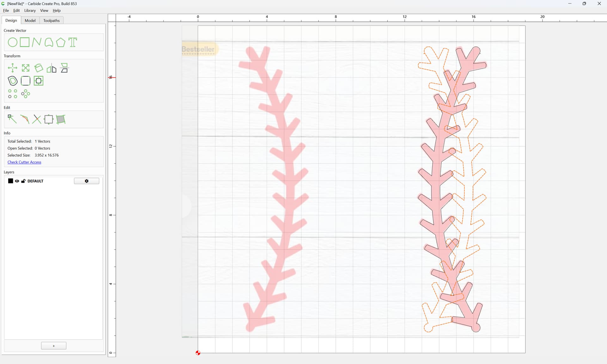
Task: Open the Offset Vectors tool
Action: [13, 81]
